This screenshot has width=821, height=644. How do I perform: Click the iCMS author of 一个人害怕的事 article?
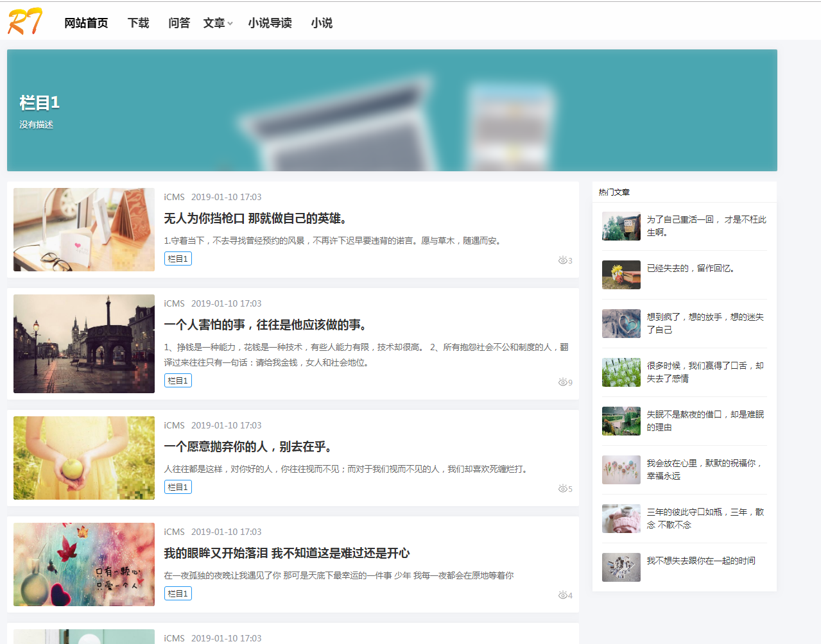point(174,303)
